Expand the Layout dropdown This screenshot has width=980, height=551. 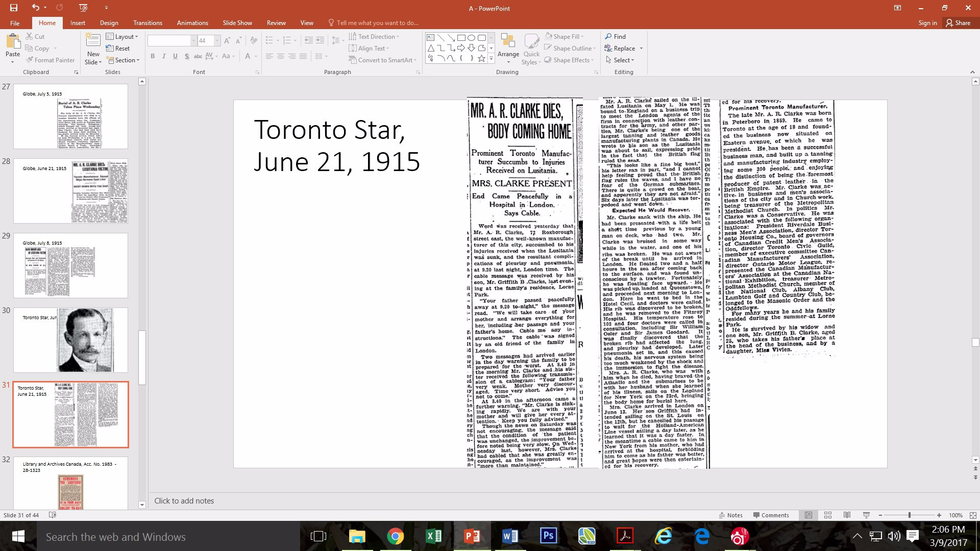tap(120, 37)
